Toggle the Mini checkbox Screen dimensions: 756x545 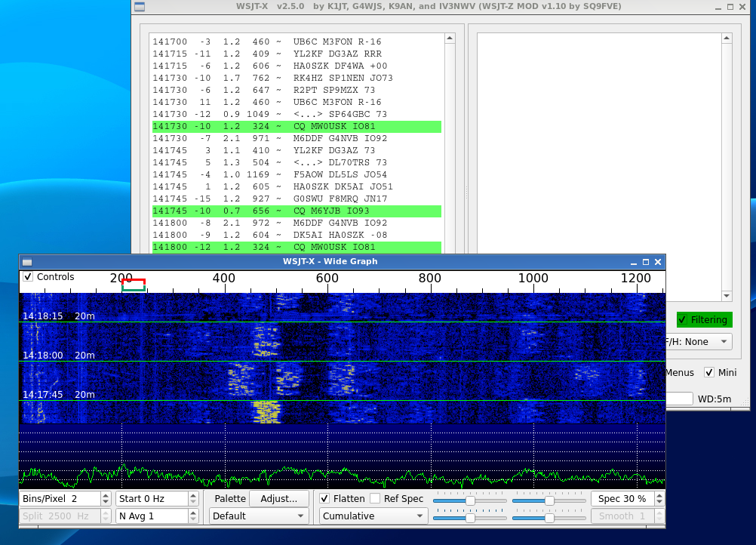[708, 372]
